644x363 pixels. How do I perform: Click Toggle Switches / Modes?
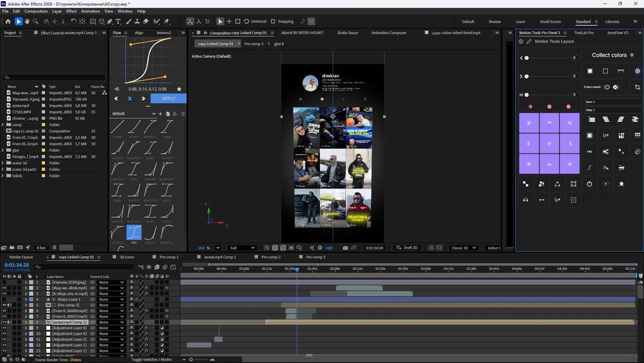pos(151,359)
